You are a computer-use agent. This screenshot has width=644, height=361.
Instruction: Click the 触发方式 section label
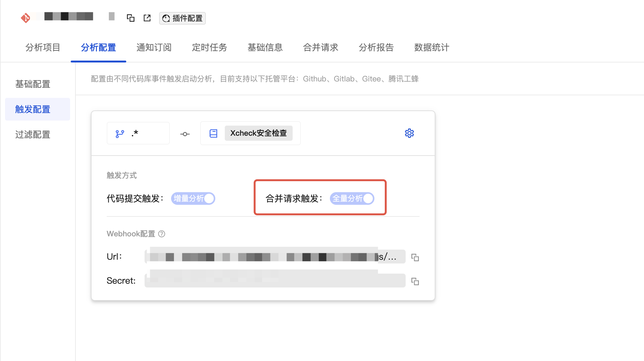(122, 175)
